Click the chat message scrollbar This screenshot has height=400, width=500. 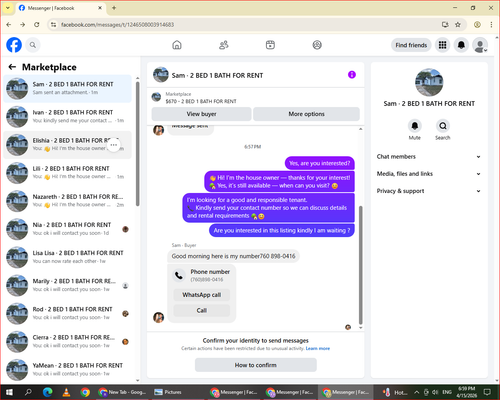(360, 265)
